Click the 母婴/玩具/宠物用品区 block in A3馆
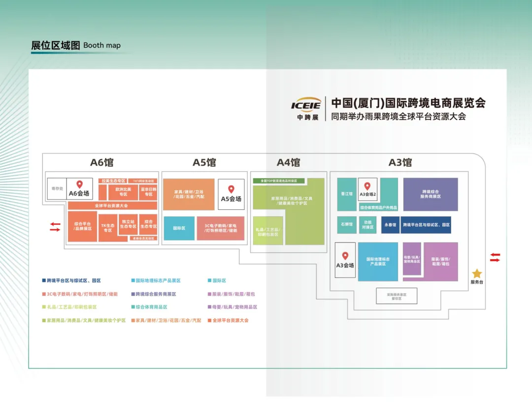The image size is (532, 402). (412, 259)
